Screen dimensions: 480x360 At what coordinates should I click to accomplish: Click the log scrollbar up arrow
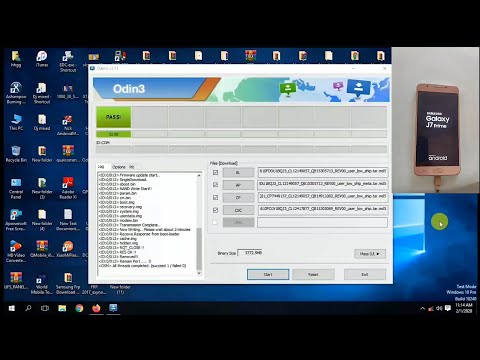point(199,175)
